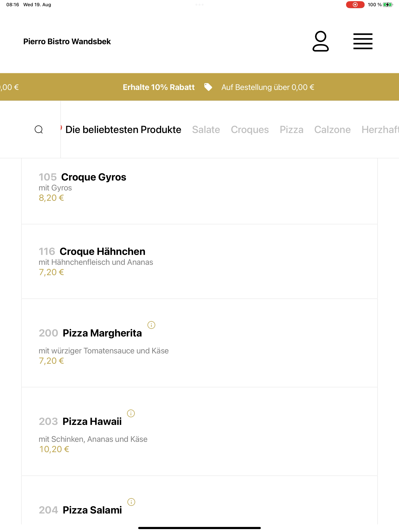The height and width of the screenshot is (532, 399).
Task: Select the Pizza Margherita item
Action: pyautogui.click(x=199, y=343)
